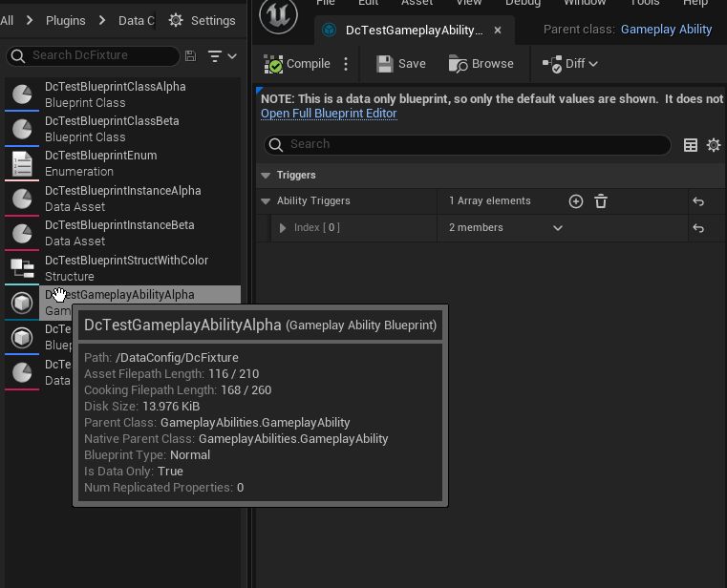
Task: Focus the details panel Search field
Action: [x=467, y=144]
